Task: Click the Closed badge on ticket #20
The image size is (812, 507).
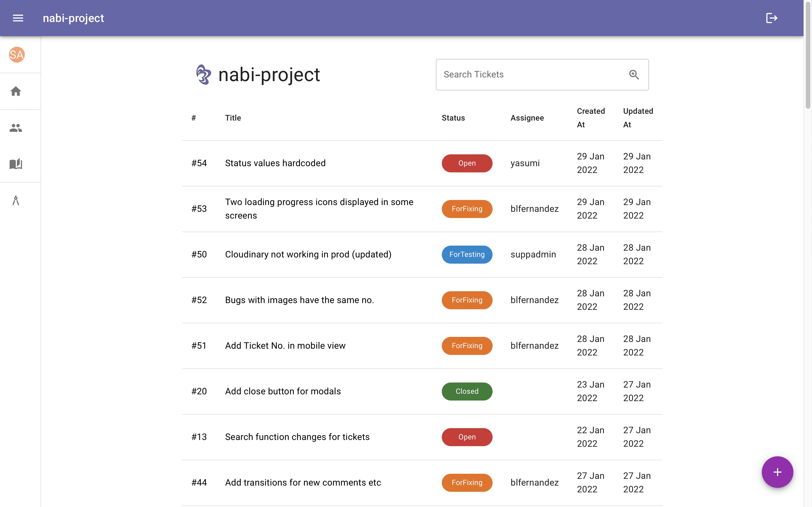Action: pos(467,391)
